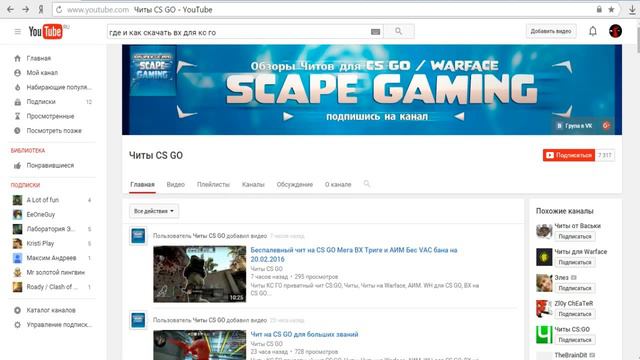Click the lock icon in the address bar

pyautogui.click(x=599, y=9)
